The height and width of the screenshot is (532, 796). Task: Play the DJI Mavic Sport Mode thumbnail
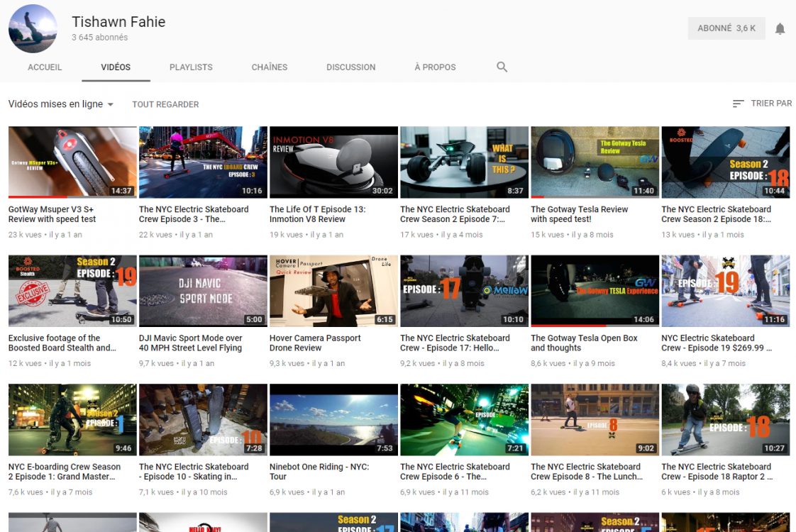pos(203,291)
